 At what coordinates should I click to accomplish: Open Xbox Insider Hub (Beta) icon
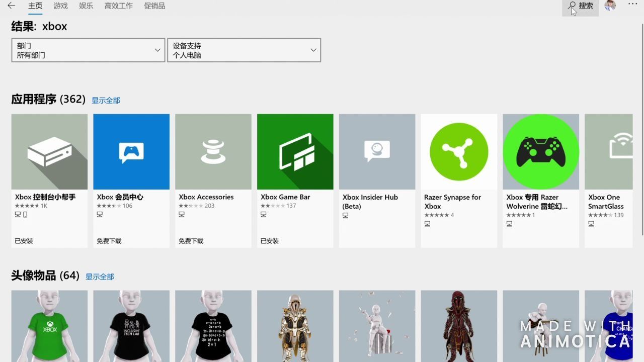point(377,152)
